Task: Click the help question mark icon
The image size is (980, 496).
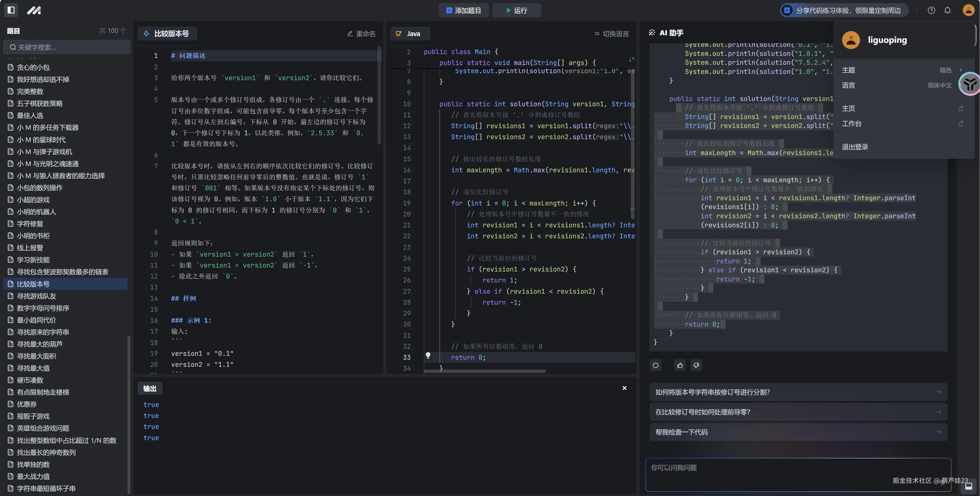Action: [x=931, y=10]
